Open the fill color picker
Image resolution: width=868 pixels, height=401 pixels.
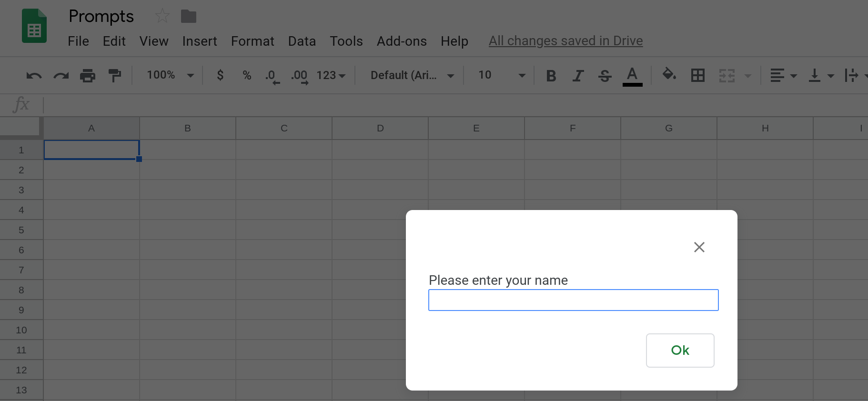tap(669, 74)
